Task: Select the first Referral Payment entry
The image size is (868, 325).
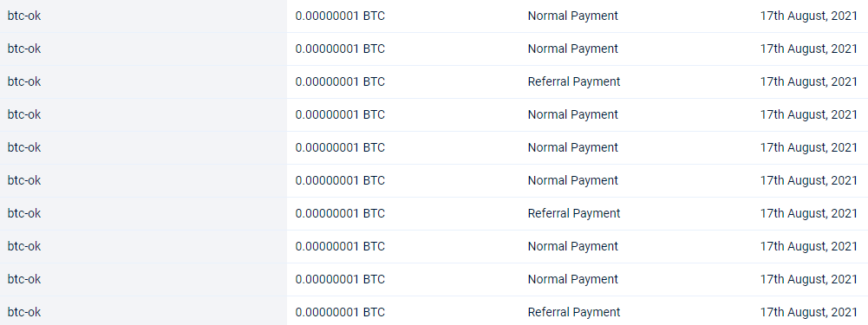Action: (x=574, y=82)
